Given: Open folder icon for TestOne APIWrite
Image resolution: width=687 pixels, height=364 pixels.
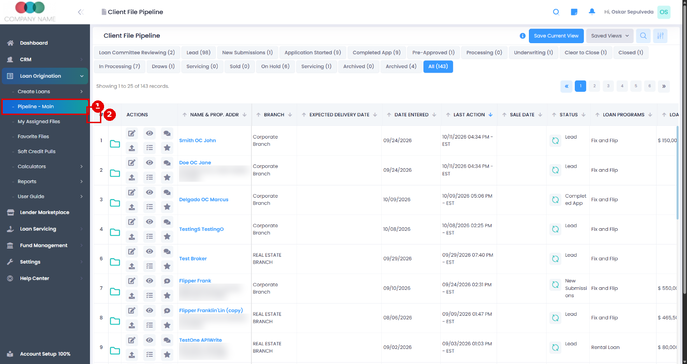Looking at the screenshot, I should pos(115,350).
